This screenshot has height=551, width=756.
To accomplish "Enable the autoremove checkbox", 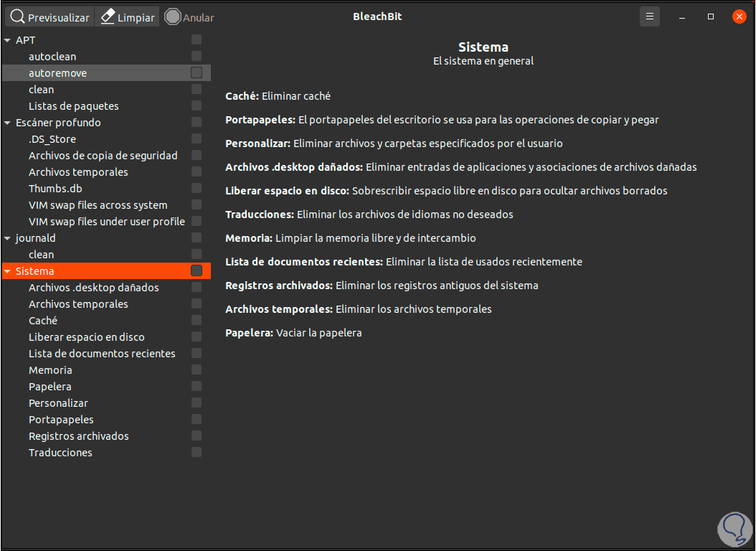I will (x=197, y=72).
